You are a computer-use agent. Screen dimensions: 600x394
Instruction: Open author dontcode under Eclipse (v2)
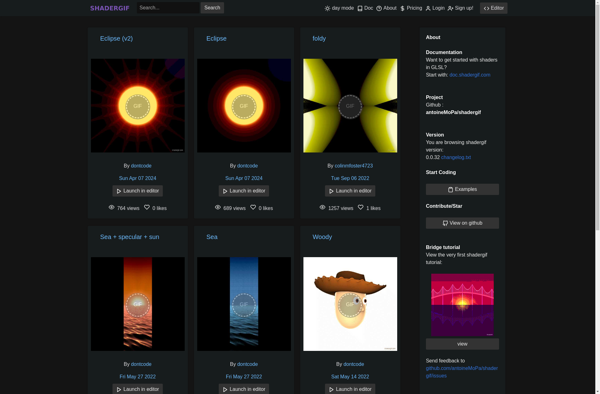click(141, 166)
